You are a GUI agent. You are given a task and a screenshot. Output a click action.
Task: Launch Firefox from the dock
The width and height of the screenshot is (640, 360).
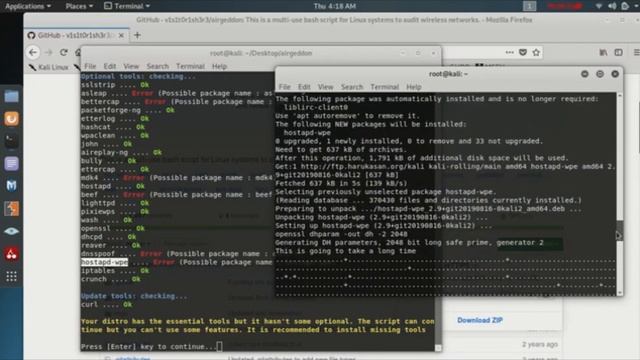click(x=11, y=119)
